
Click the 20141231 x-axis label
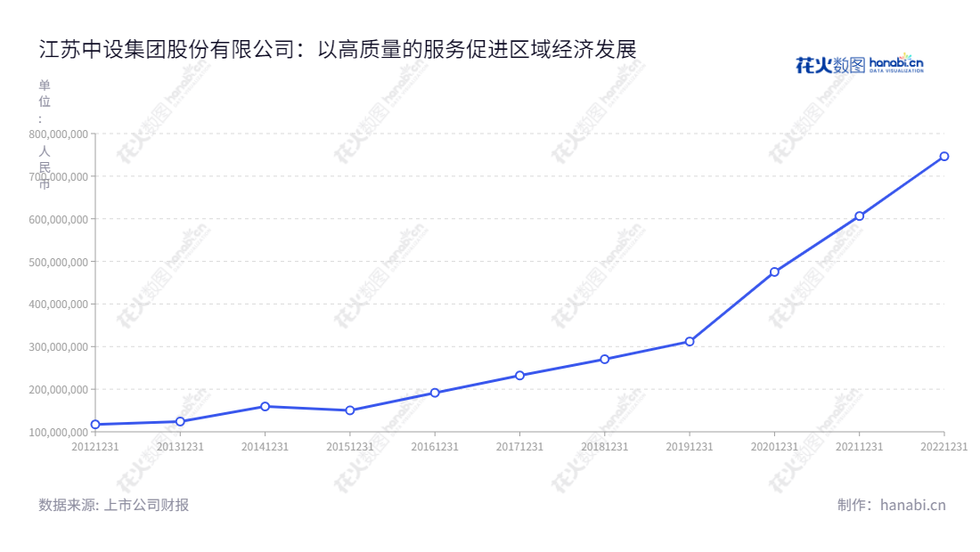[x=265, y=446]
